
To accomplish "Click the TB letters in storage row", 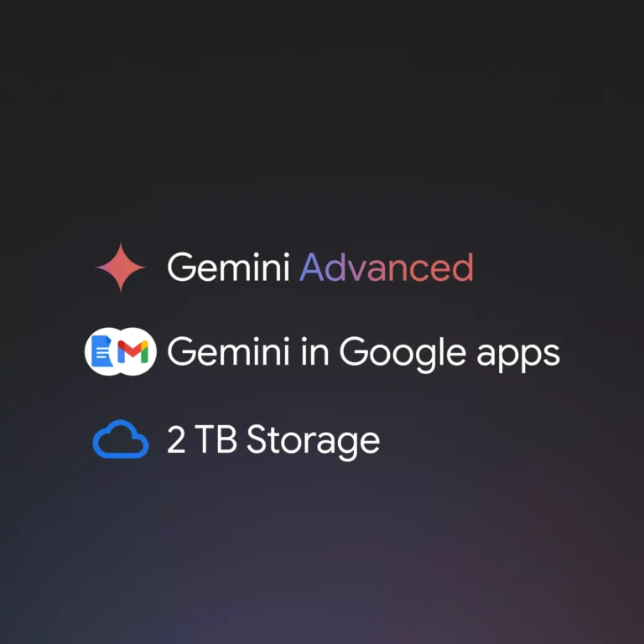I will (216, 439).
